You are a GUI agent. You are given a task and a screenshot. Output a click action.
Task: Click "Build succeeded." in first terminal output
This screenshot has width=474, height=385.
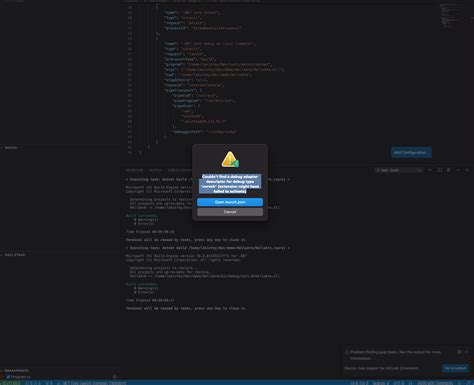tap(141, 215)
